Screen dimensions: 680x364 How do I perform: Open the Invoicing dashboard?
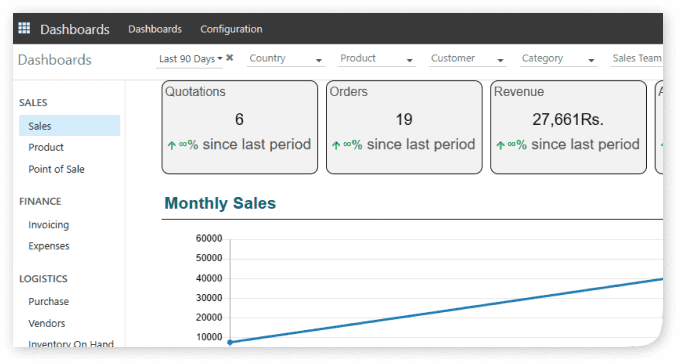click(49, 225)
